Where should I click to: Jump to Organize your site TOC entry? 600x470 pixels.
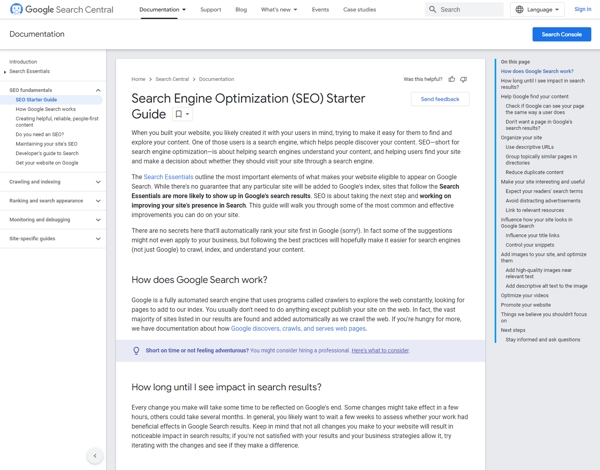521,137
